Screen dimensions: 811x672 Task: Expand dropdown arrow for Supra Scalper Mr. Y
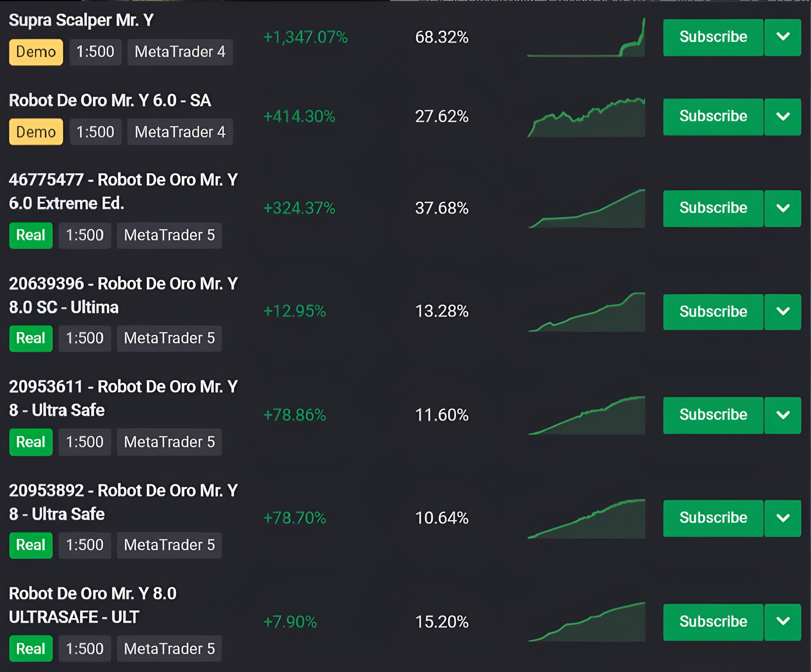(783, 37)
